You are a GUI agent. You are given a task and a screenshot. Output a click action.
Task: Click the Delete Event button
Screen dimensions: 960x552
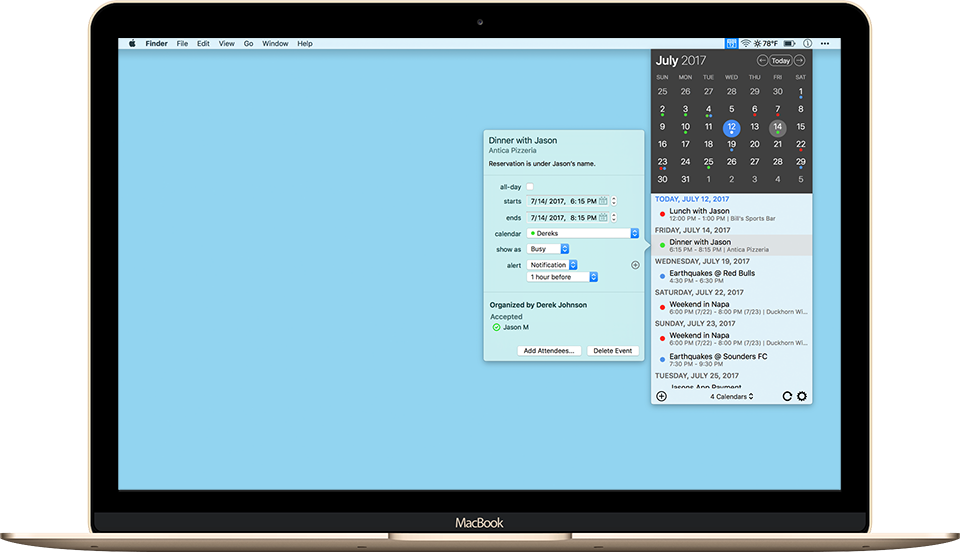613,351
